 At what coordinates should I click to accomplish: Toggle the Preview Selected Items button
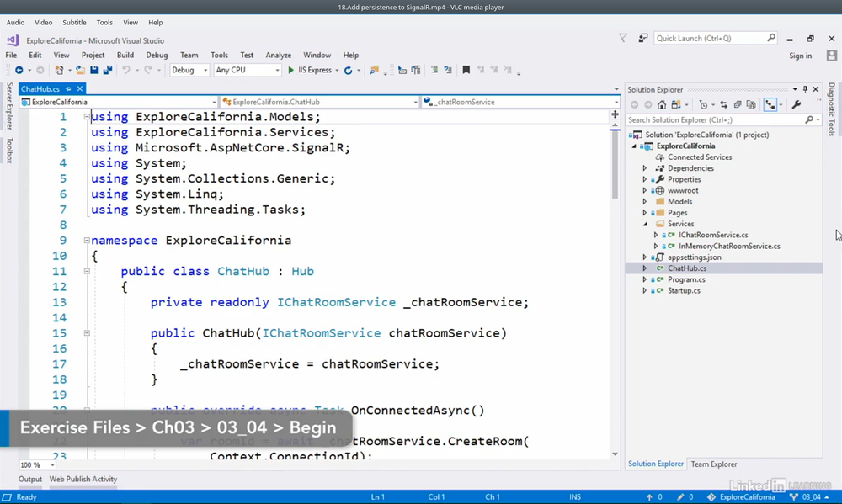coord(770,104)
